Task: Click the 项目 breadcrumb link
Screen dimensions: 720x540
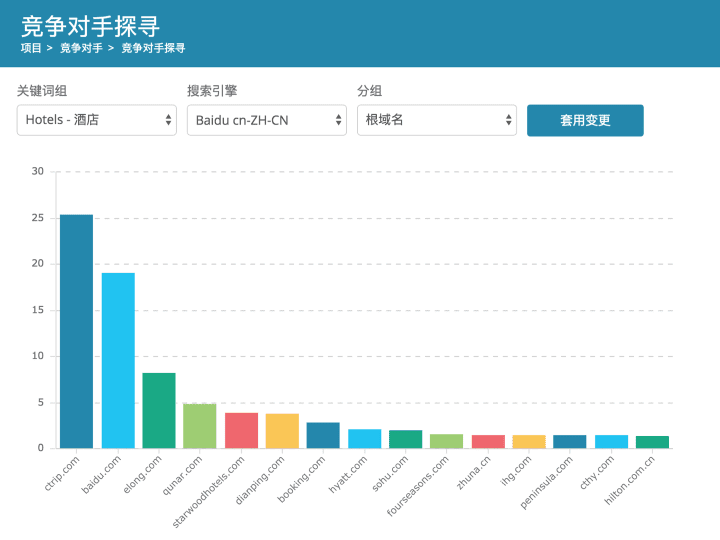Action: (31, 48)
